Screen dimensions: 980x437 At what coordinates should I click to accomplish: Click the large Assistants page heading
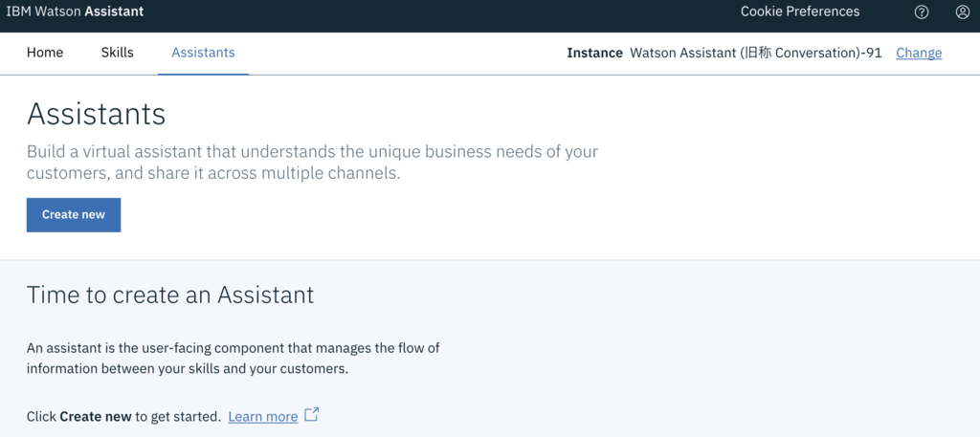(97, 114)
